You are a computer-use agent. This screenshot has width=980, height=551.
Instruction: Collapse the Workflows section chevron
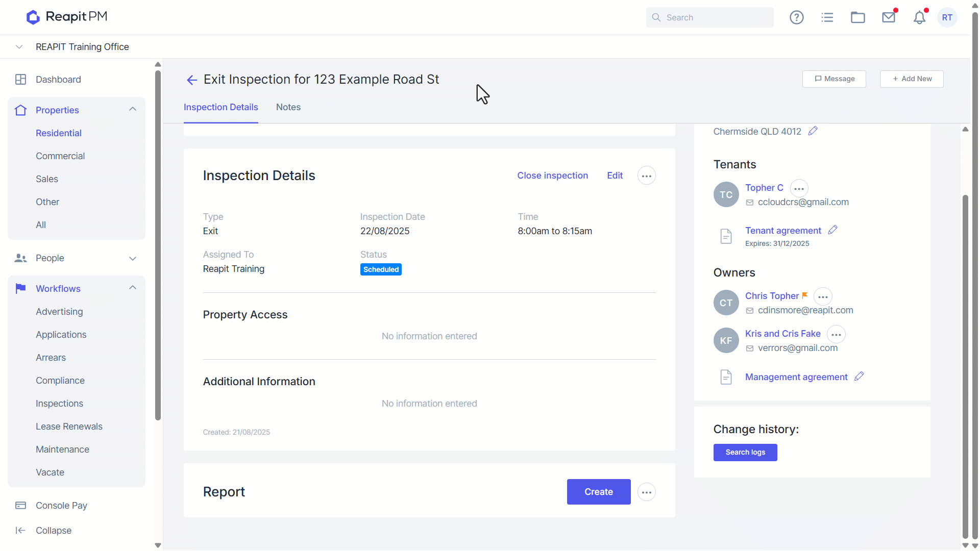pyautogui.click(x=133, y=288)
